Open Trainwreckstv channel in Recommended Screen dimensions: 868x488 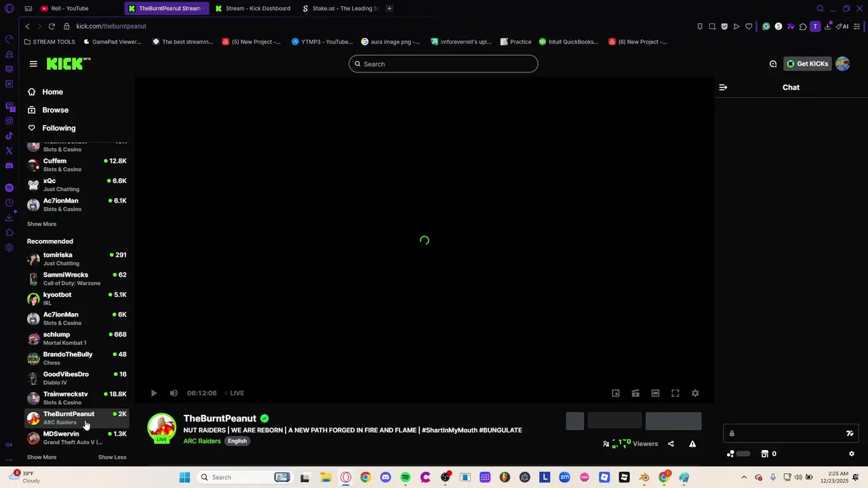pos(77,398)
